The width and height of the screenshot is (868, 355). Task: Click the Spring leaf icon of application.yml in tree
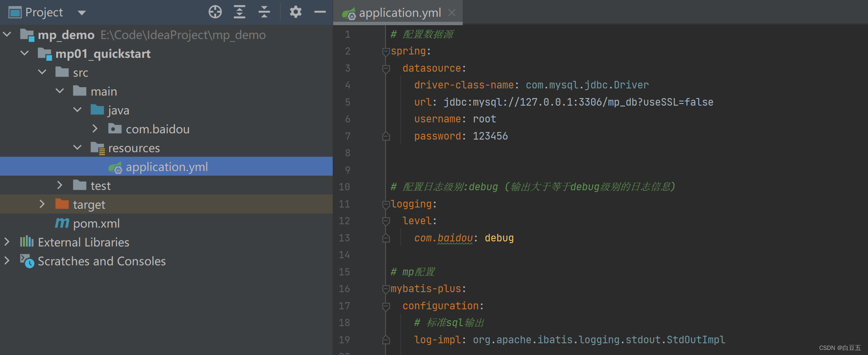(115, 168)
